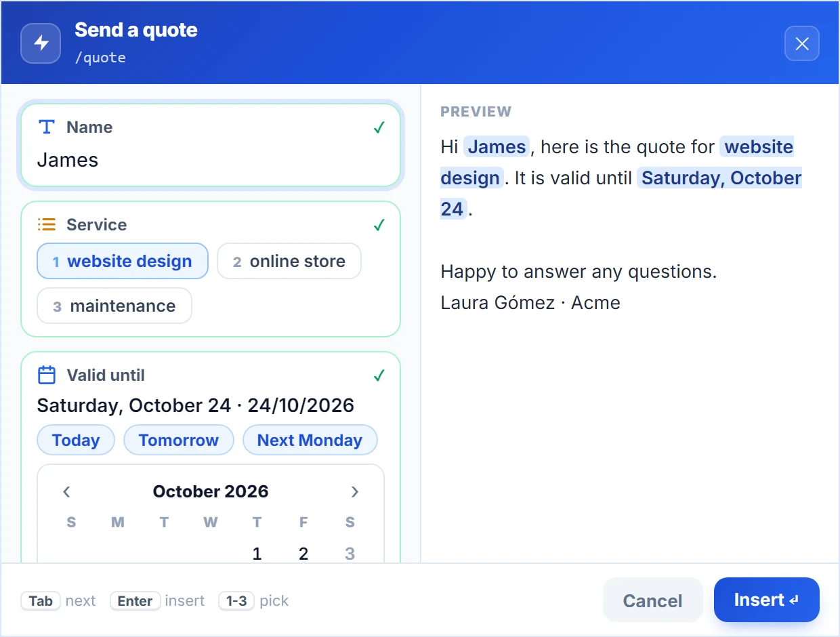The image size is (840, 637).
Task: Click the October 2026 month heading
Action: [211, 491]
